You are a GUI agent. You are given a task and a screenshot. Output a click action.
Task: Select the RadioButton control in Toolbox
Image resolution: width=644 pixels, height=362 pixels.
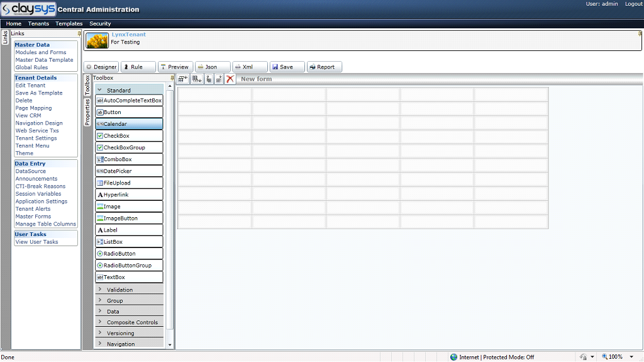129,253
